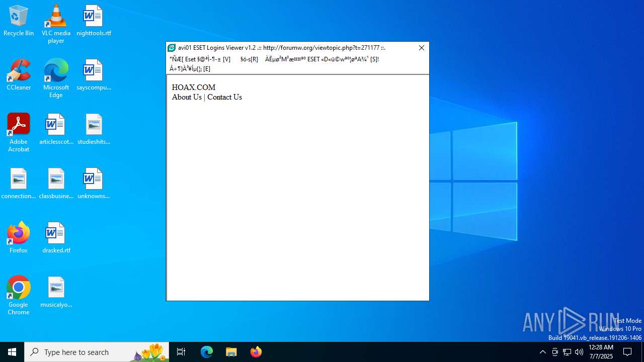Open the Recycle Bin desktop icon
The image size is (644, 362).
point(19,21)
